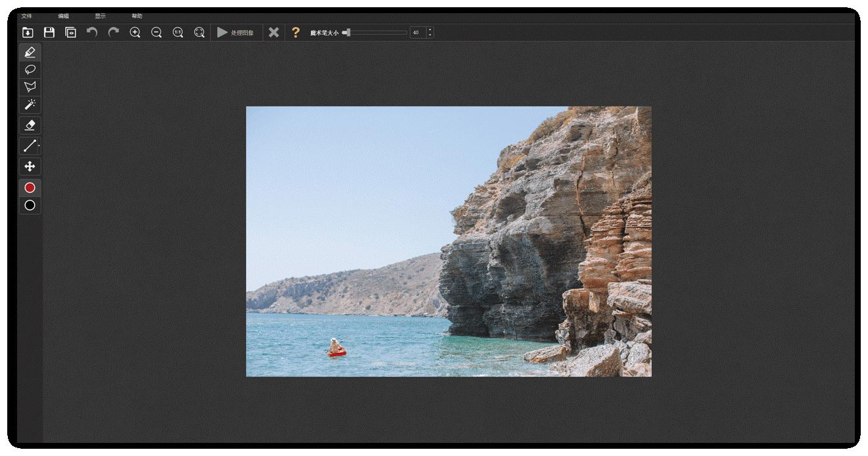Click the save floppy disk icon
This screenshot has width=868, height=456.
49,32
